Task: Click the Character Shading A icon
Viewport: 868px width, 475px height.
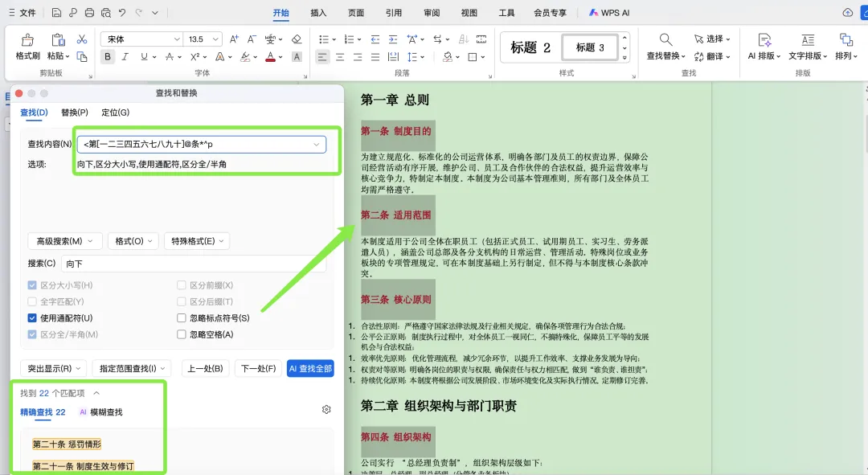Action: pyautogui.click(x=297, y=56)
